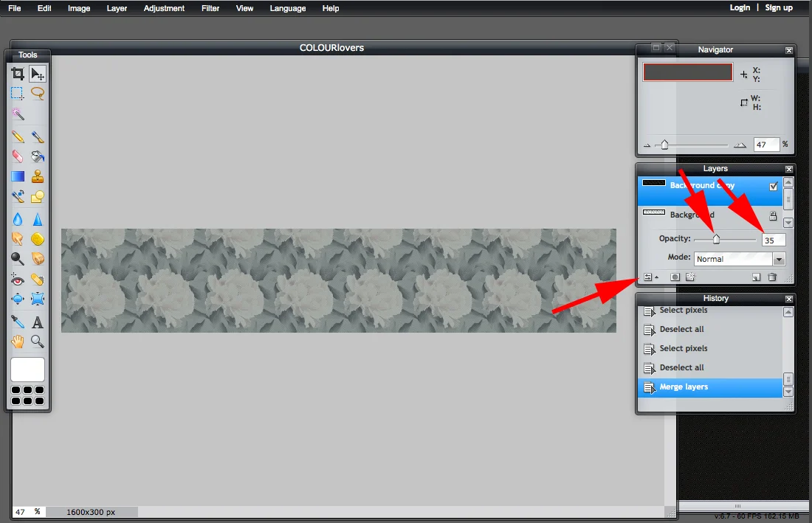Select the Pinch tool
This screenshot has width=812, height=523.
click(x=38, y=299)
